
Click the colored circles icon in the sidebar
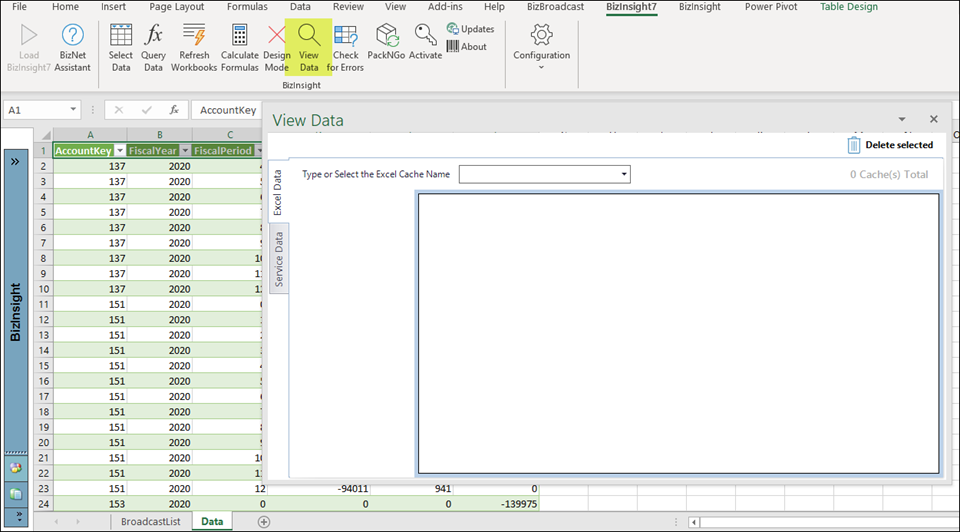click(x=16, y=468)
